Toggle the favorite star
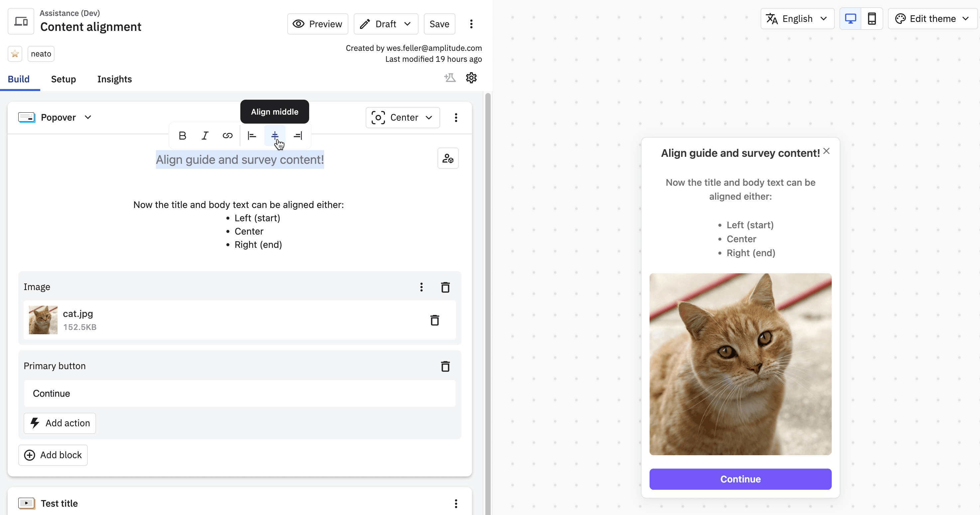 point(15,54)
